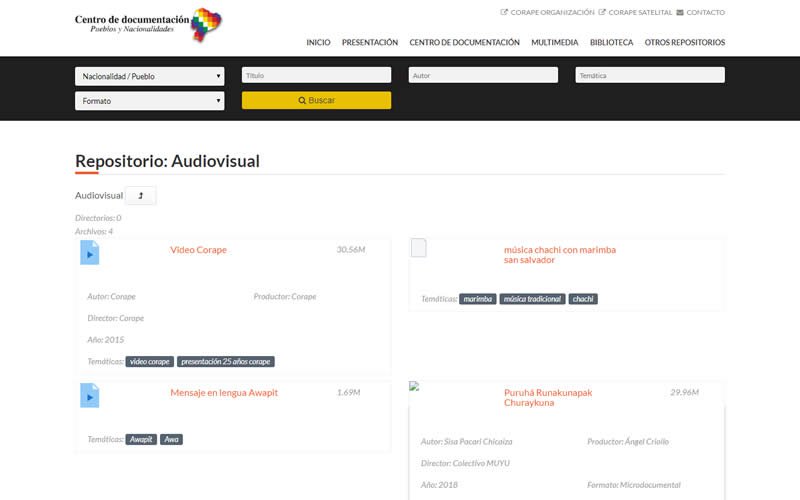The height and width of the screenshot is (500, 800).
Task: Open the Corape Organización external link
Action: (x=546, y=13)
